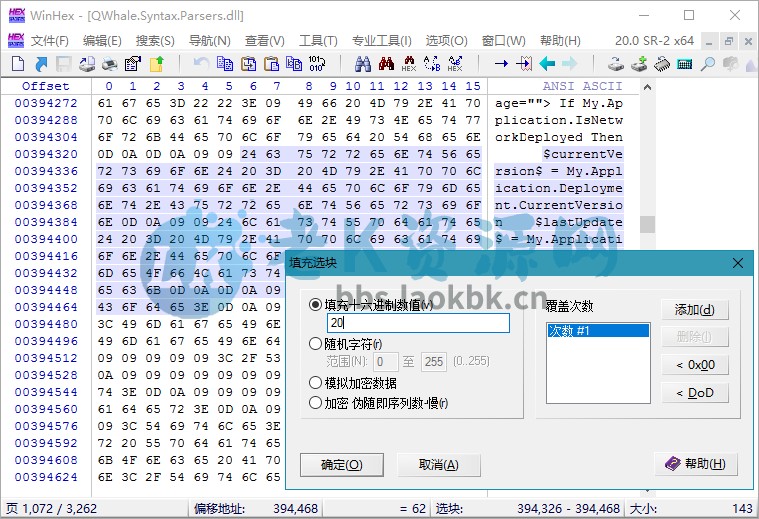Click the New file toolbar icon
The width and height of the screenshot is (759, 519).
[x=18, y=63]
